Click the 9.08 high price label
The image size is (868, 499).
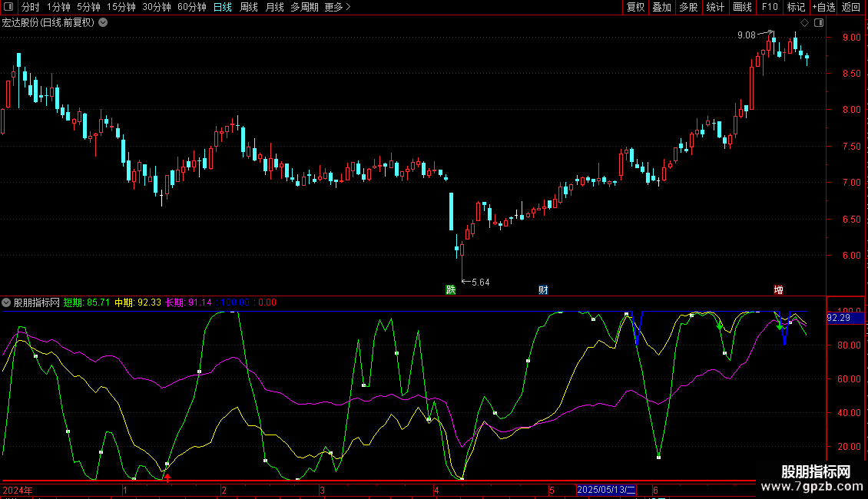746,35
